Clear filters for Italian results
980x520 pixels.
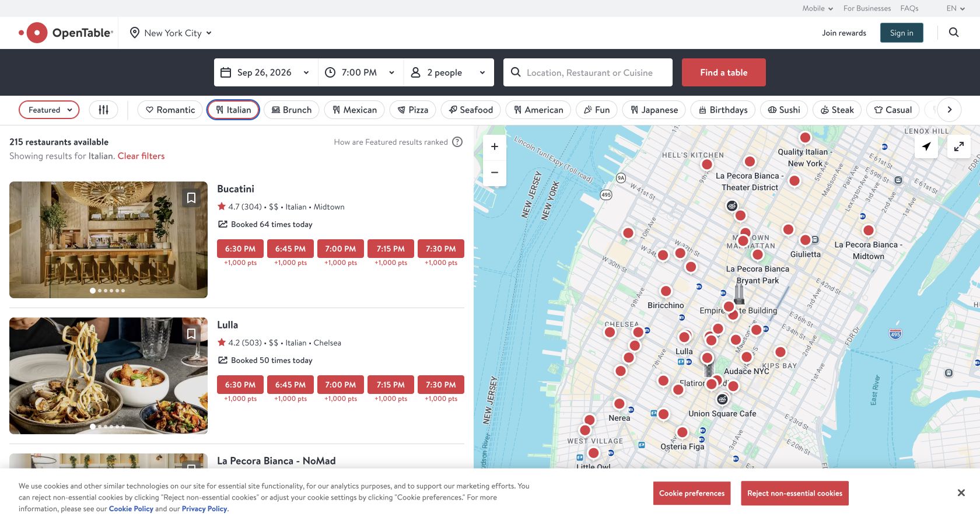141,156
